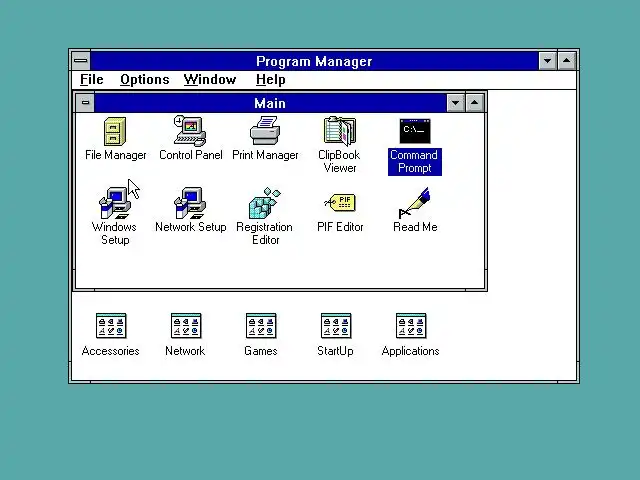Select the Accessories program group icon
640x480 pixels.
[111, 326]
